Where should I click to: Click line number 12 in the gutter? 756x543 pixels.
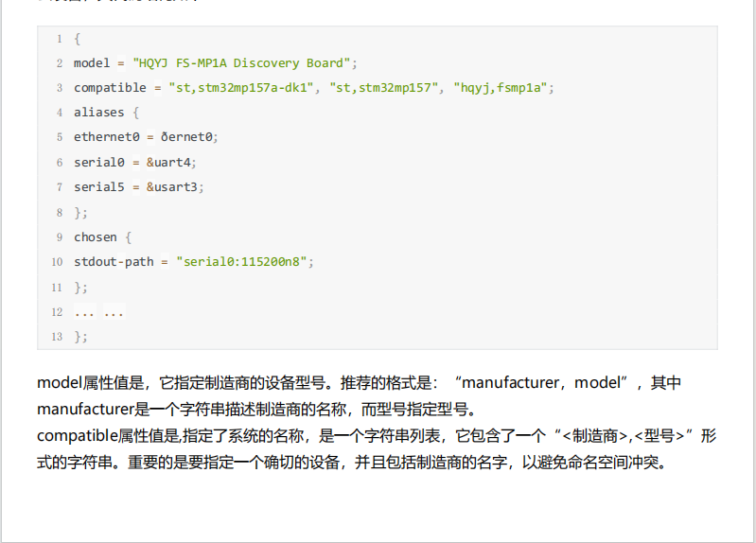point(57,311)
